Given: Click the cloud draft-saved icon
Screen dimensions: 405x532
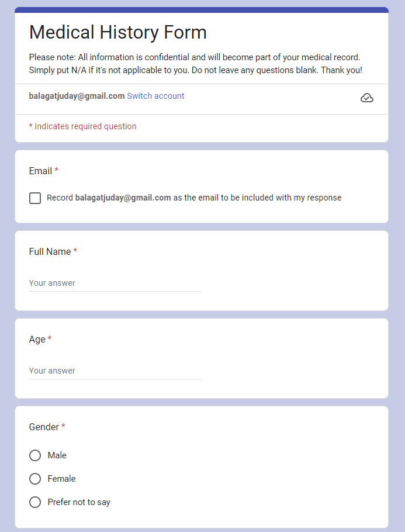Looking at the screenshot, I should (366, 98).
